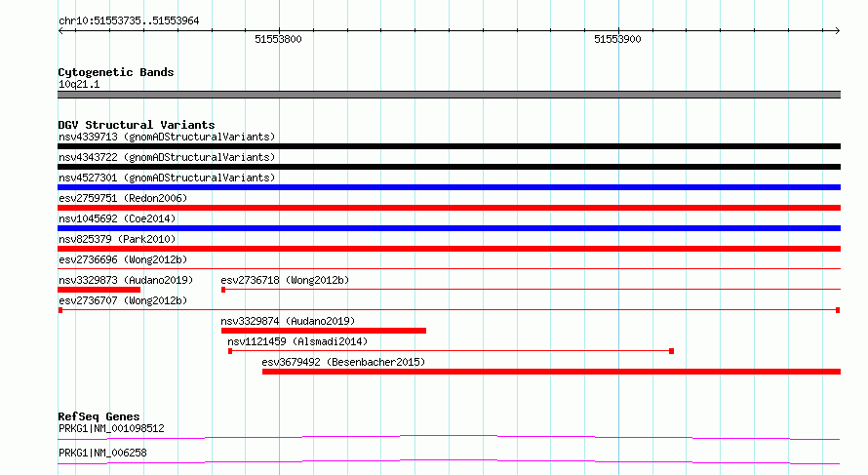Click the magenta PRKG1 NM_001098512 intron line
The width and height of the screenshot is (868, 475).
[x=449, y=437]
